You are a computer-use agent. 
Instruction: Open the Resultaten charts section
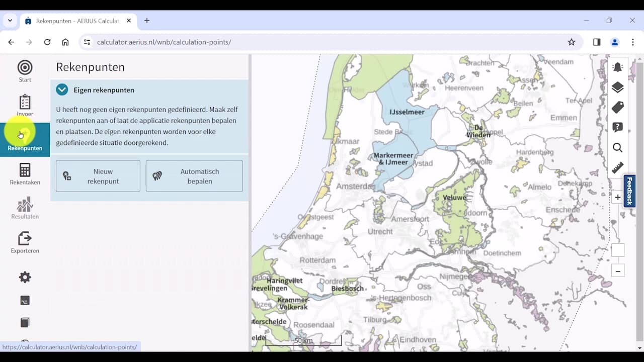pos(25,208)
